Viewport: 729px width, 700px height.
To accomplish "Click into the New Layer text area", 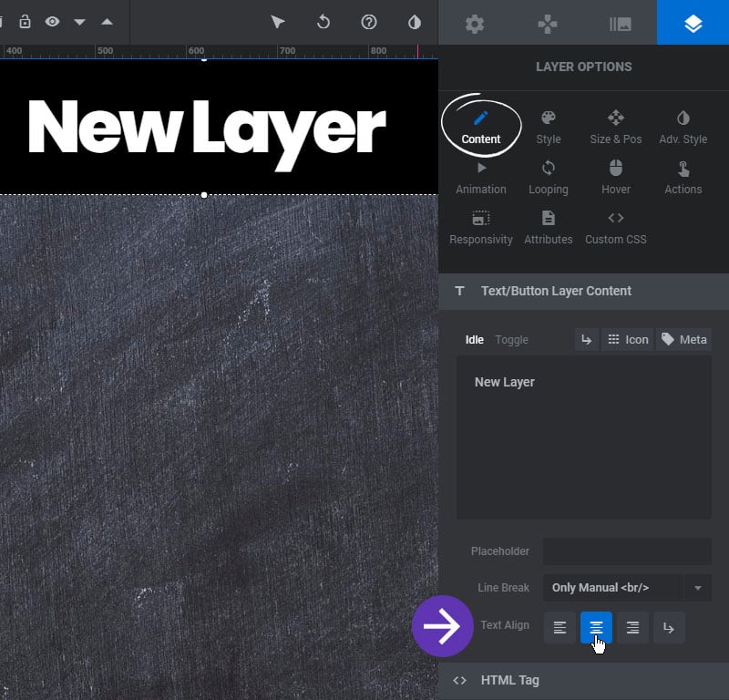I will point(583,437).
